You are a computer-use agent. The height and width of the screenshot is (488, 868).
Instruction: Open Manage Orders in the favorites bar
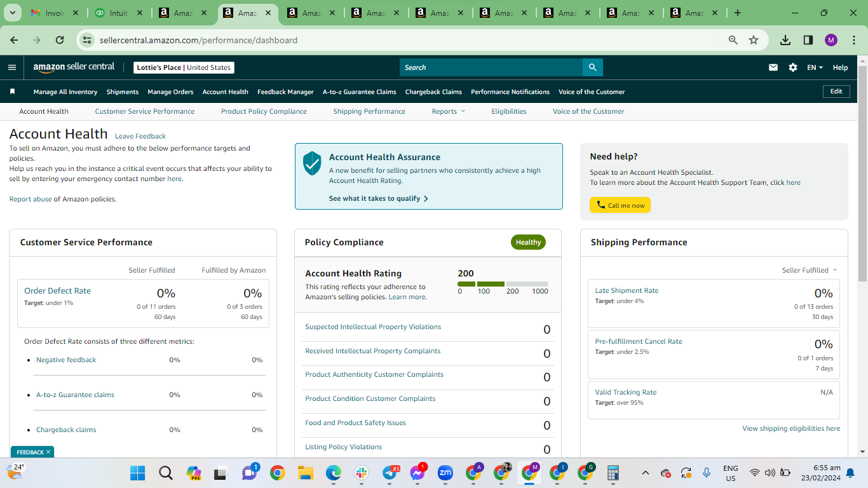[170, 91]
